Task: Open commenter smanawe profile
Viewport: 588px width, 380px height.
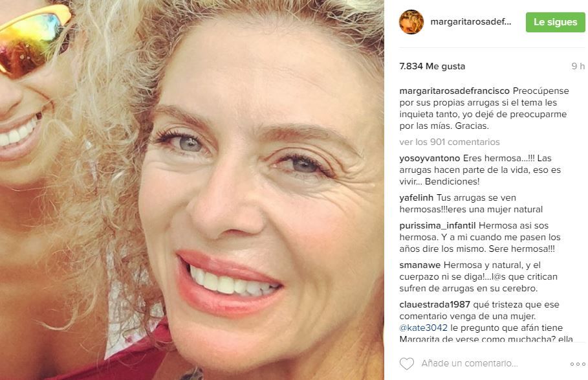Action: point(420,265)
